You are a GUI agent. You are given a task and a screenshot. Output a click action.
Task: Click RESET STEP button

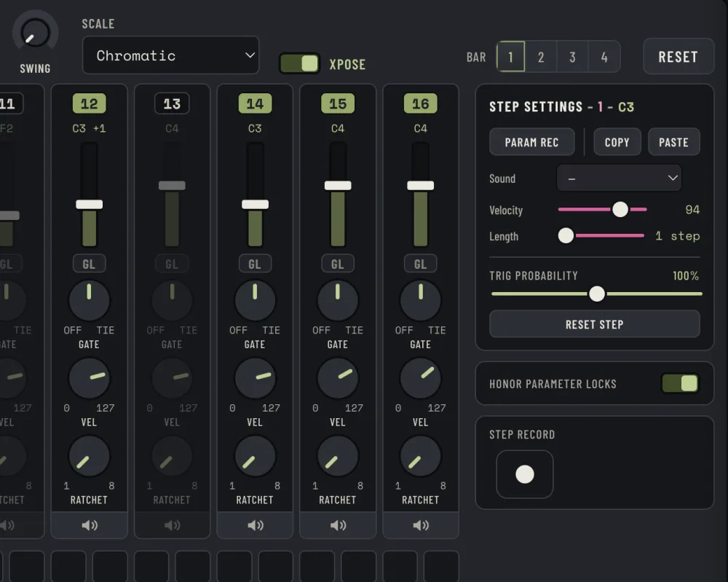[595, 324]
